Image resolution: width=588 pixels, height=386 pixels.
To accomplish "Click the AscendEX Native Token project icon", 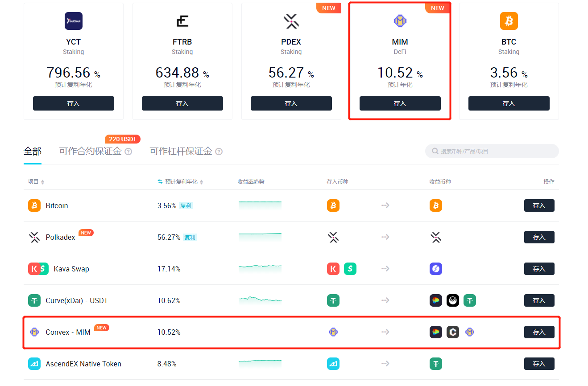I will point(34,364).
